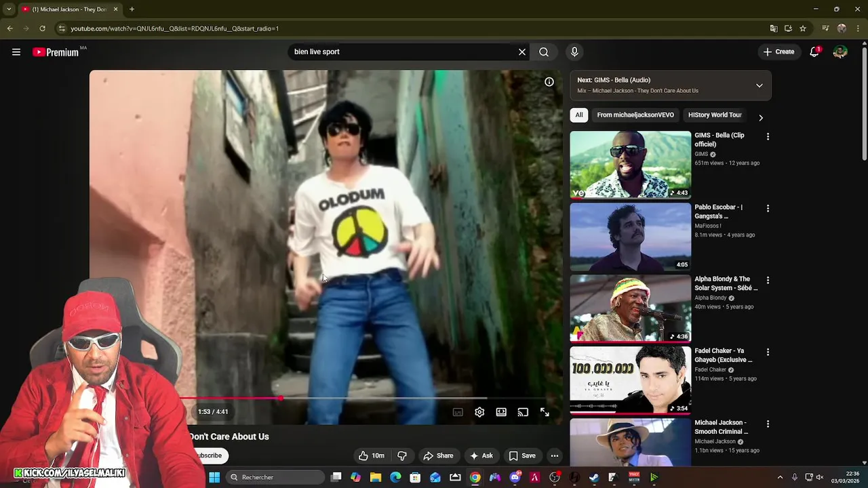The width and height of the screenshot is (868, 488).
Task: Dislike the video with thumbs down
Action: point(401,455)
